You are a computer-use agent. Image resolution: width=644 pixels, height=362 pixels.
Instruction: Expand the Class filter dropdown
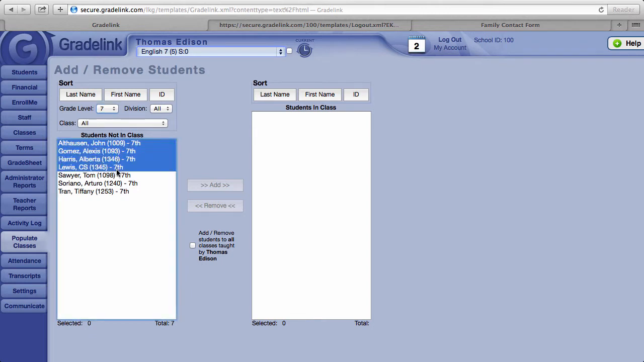click(x=122, y=123)
